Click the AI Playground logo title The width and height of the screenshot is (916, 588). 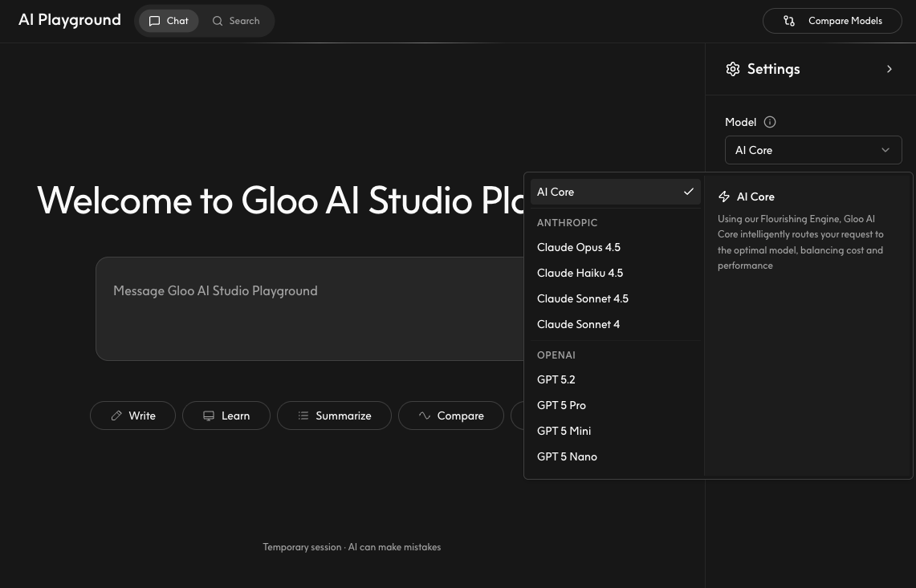tap(70, 20)
